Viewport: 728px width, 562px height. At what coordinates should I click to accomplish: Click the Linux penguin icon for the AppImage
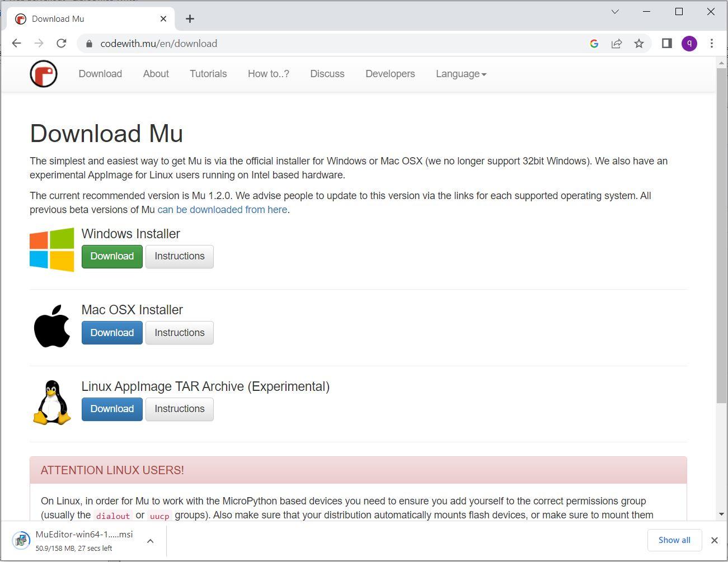51,402
